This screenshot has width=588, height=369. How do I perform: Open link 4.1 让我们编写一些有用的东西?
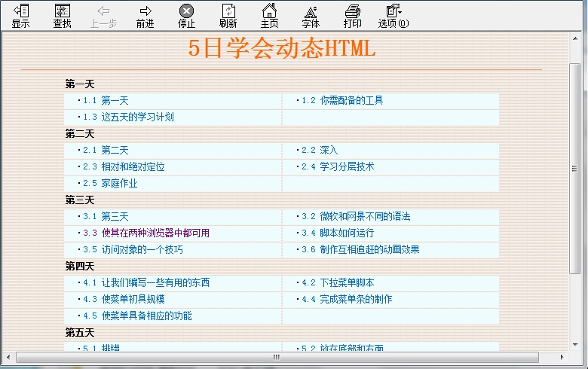pyautogui.click(x=146, y=282)
